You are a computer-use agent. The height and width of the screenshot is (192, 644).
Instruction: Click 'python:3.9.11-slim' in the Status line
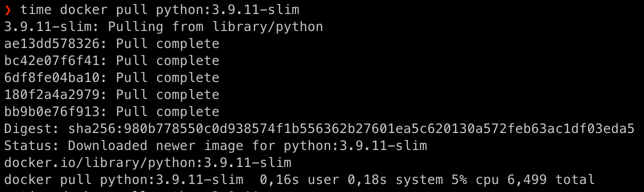click(355, 146)
